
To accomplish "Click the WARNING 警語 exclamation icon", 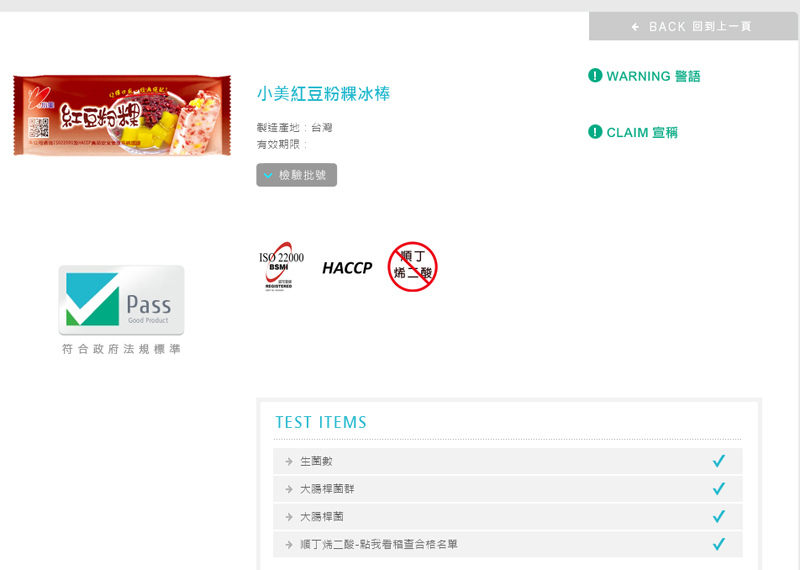I will click(x=595, y=76).
